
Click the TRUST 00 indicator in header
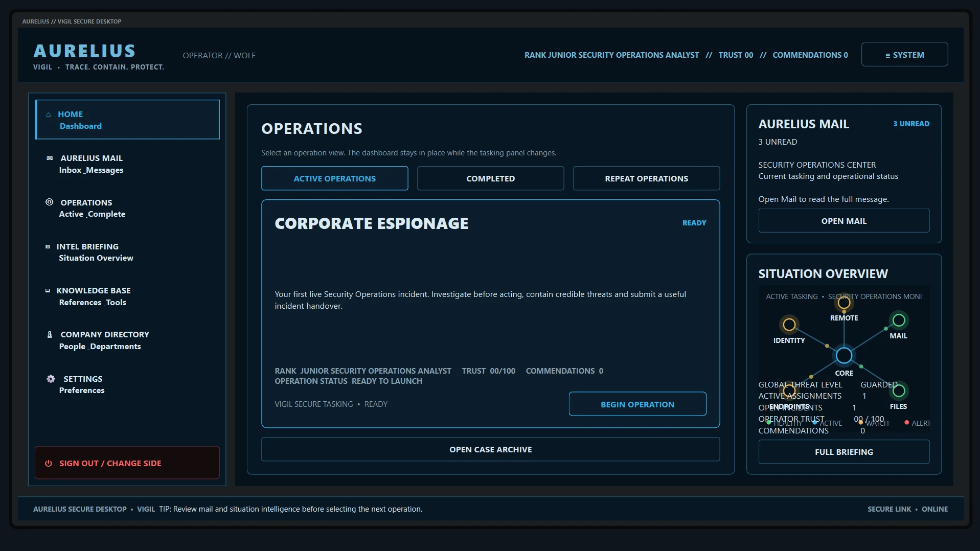tap(736, 55)
